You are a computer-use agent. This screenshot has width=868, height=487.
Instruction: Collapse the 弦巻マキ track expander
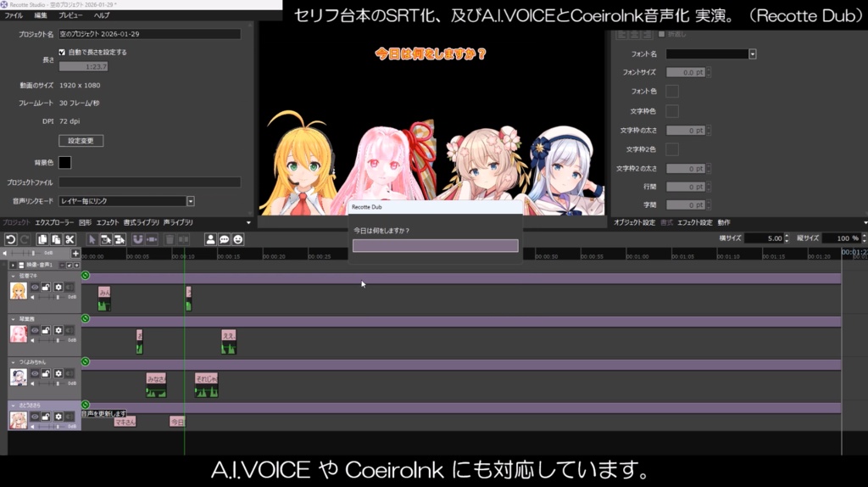(x=14, y=276)
